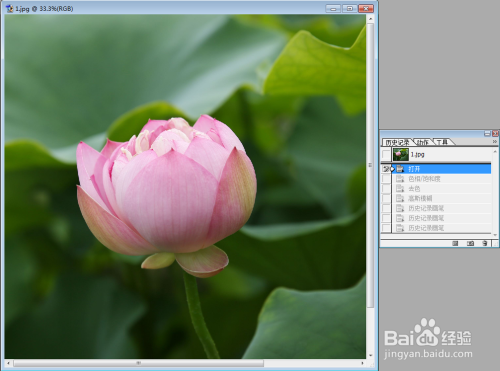Set history brush source to 1.jpg snapshot
Image resolution: width=500 pixels, height=371 pixels.
pyautogui.click(x=386, y=155)
